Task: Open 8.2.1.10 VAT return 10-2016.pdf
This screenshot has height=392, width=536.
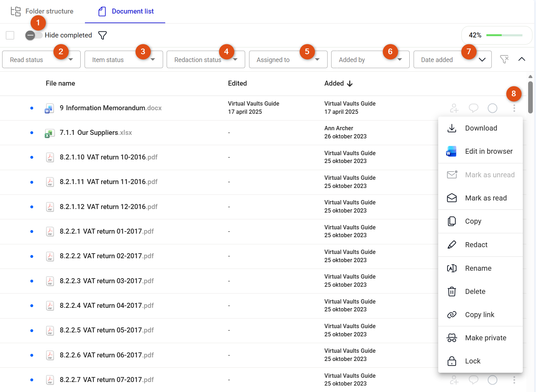Action: pyautogui.click(x=108, y=157)
